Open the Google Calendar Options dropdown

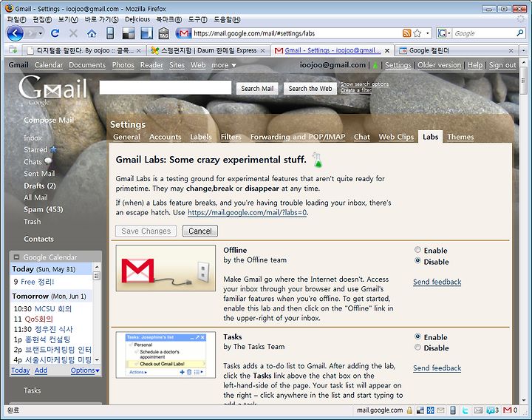pyautogui.click(x=85, y=370)
